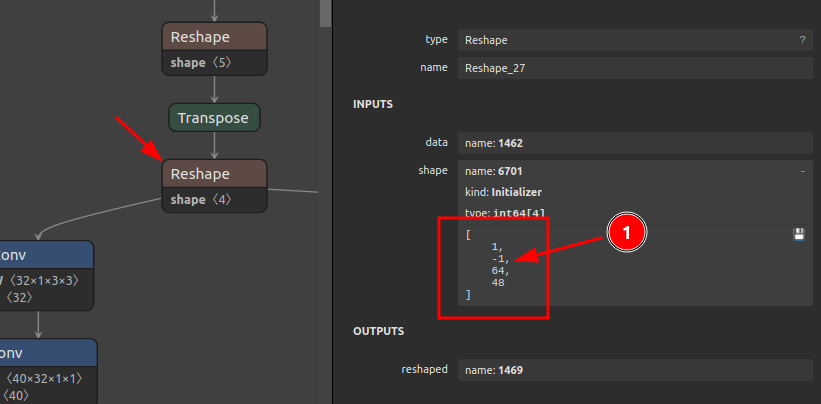Click the graph's vertical scrollbar thumb

click(x=326, y=13)
